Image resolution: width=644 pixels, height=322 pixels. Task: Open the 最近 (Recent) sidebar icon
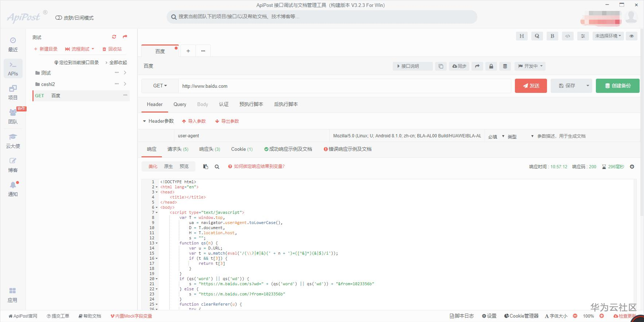(x=13, y=44)
